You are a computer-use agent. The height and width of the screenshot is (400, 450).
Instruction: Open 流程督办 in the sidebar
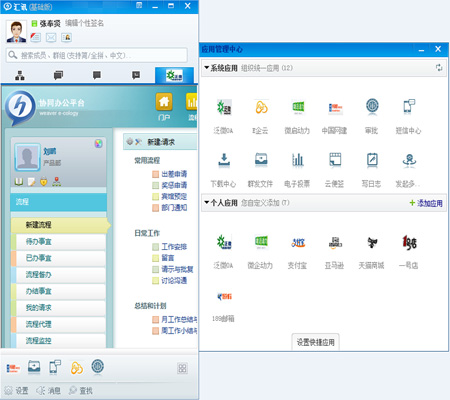[x=58, y=275]
